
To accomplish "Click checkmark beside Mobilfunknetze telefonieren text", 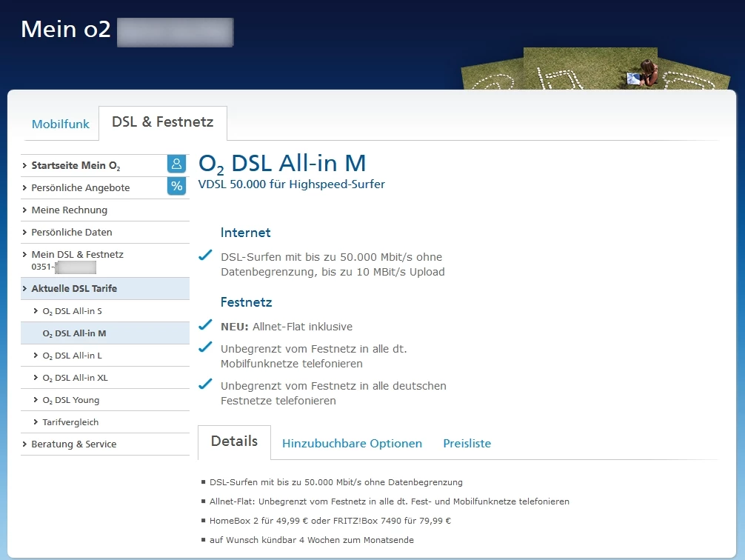I will click(x=205, y=347).
